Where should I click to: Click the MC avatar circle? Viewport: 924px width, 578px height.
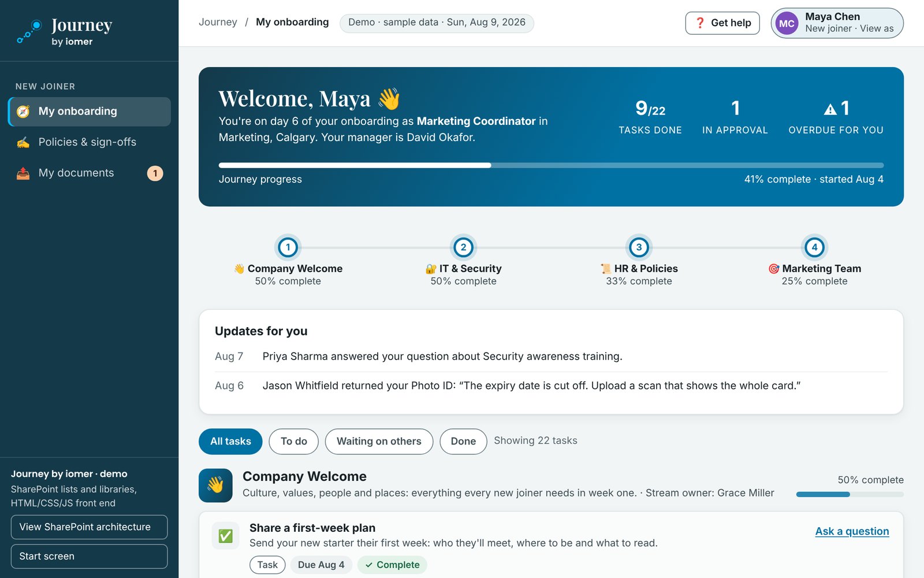click(787, 23)
